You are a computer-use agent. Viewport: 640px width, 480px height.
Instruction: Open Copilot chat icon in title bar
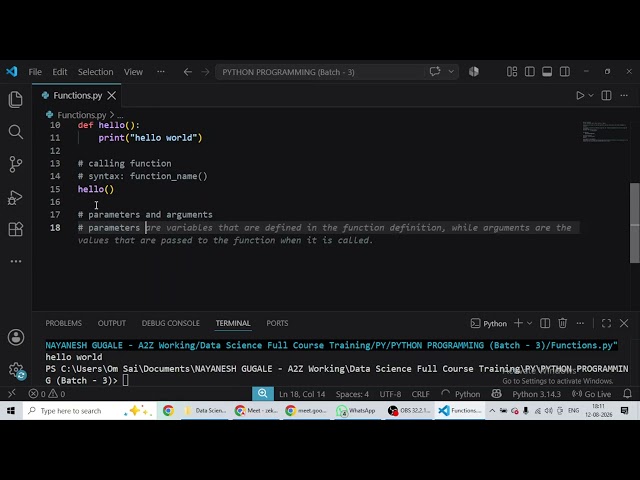(x=435, y=72)
